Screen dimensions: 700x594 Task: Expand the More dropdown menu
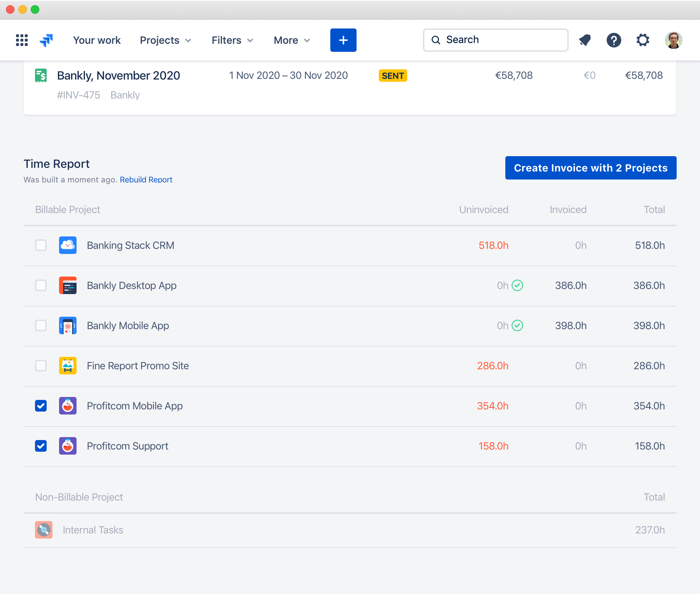tap(292, 40)
